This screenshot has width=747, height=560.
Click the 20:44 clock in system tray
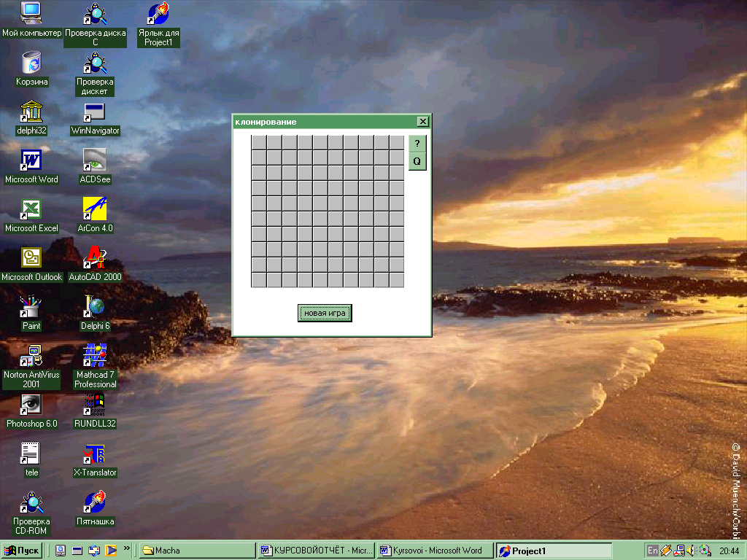729,551
